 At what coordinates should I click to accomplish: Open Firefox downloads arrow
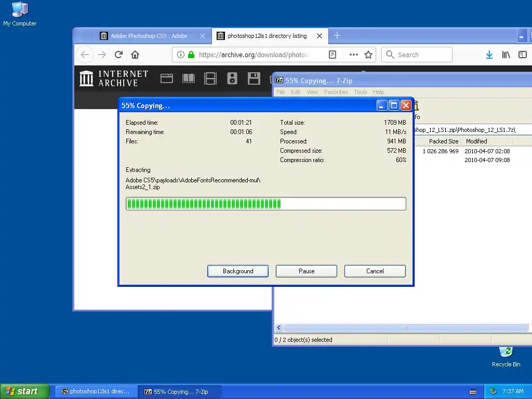pyautogui.click(x=489, y=55)
